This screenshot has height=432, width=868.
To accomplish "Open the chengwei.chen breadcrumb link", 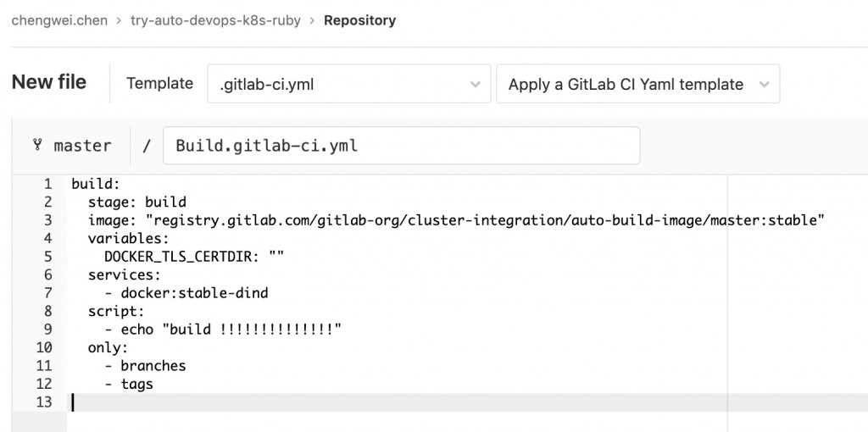I will click(59, 20).
